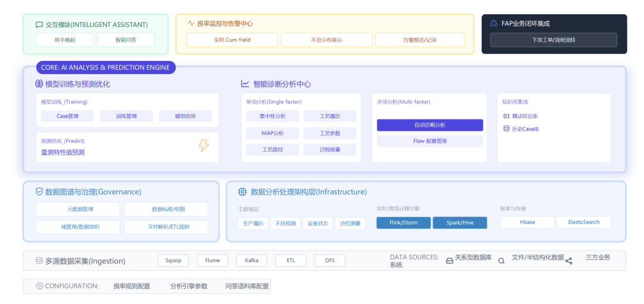Select 生产履历 domain chip
This screenshot has height=304, width=644.
pos(253,223)
